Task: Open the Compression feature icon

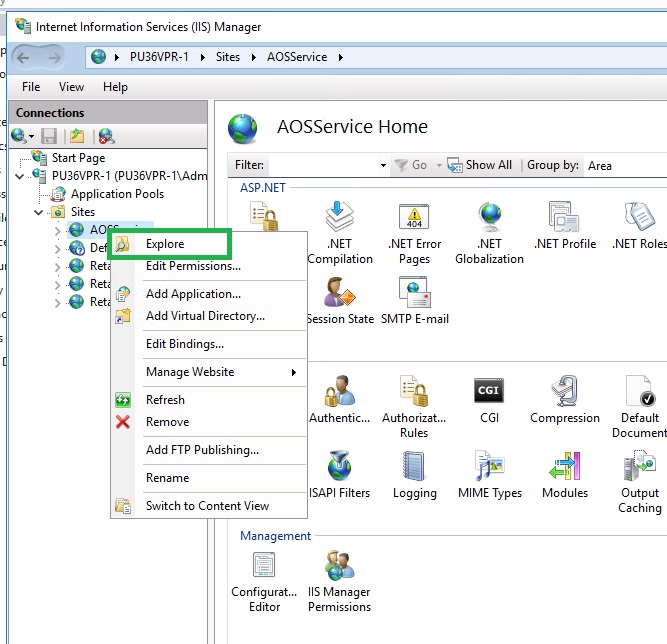Action: [564, 391]
